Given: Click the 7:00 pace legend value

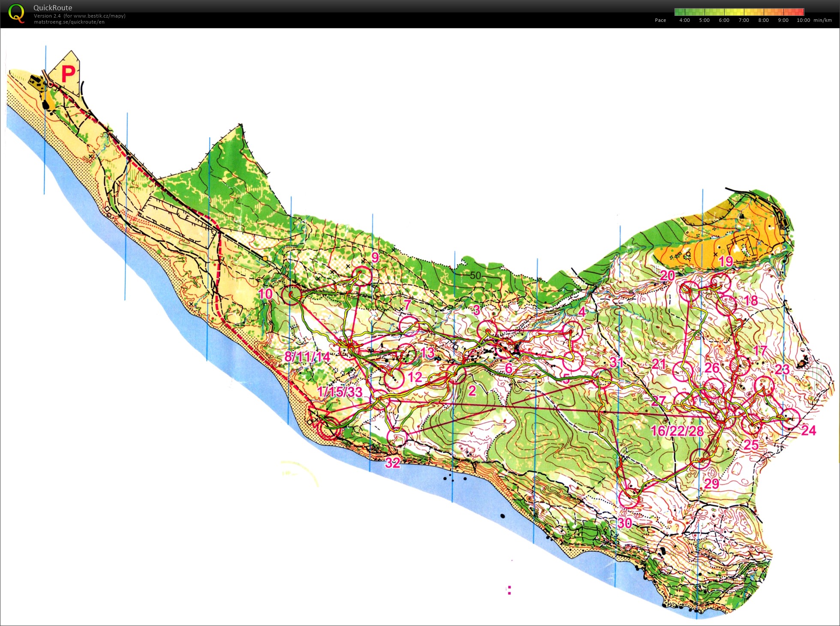Looking at the screenshot, I should click(744, 20).
